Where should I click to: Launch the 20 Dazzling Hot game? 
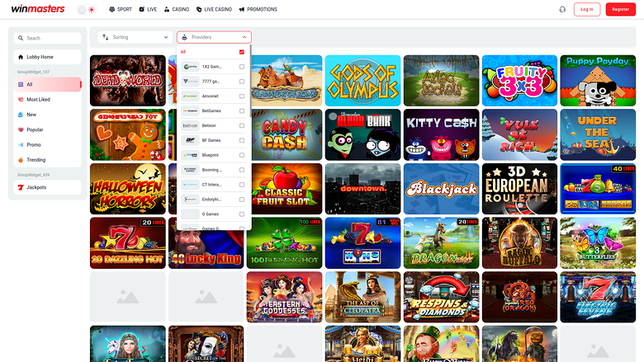pos(128,243)
